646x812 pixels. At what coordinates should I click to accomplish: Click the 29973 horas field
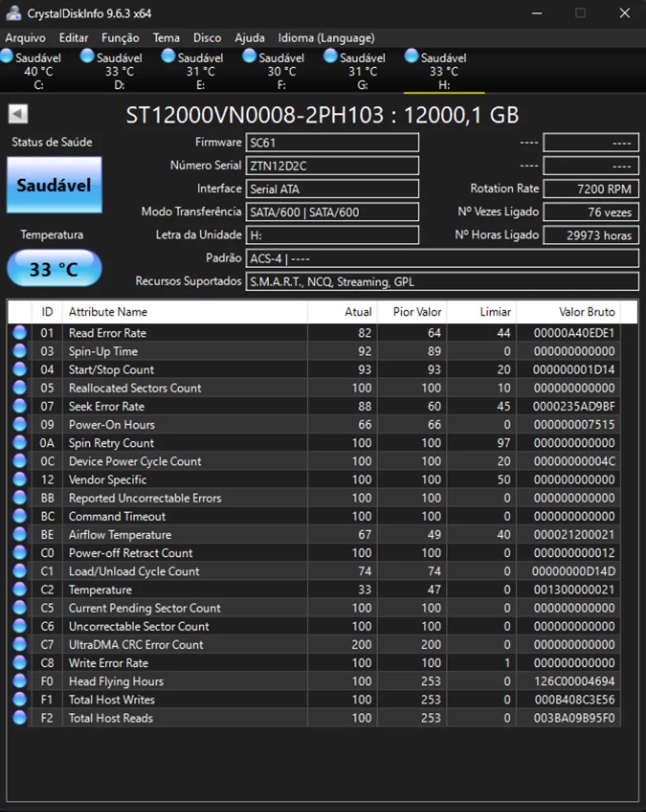pyautogui.click(x=591, y=235)
